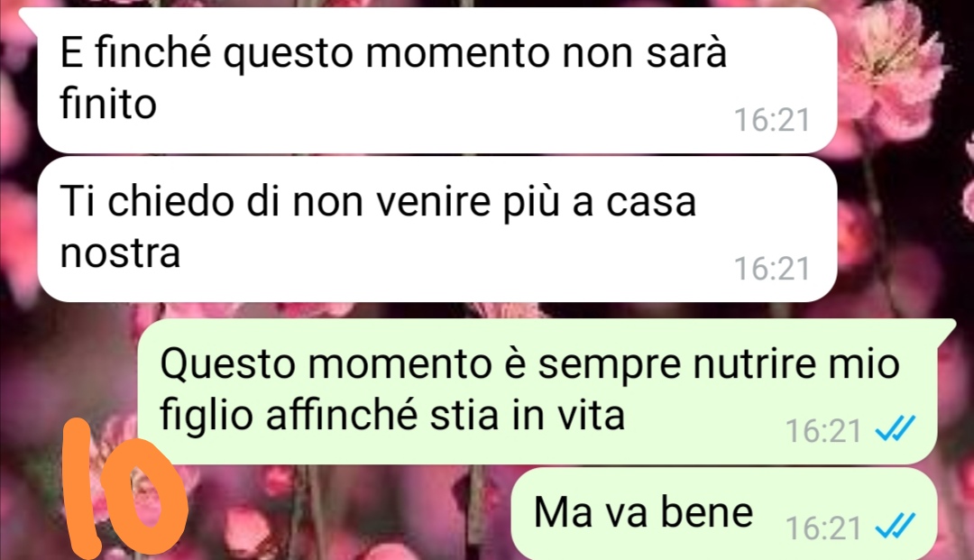The image size is (974, 560).
Task: Click 16:21 timestamp on "stia in vita" message
Action: point(823,431)
